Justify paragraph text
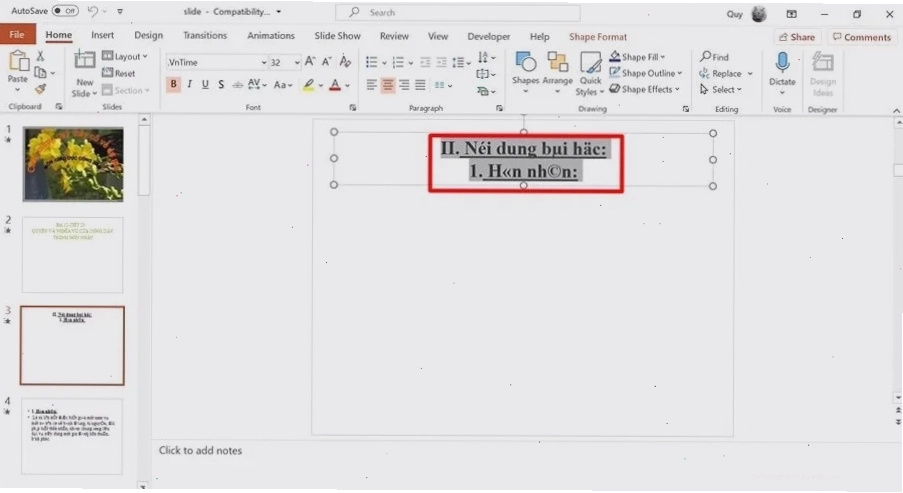This screenshot has height=493, width=903. pos(420,85)
